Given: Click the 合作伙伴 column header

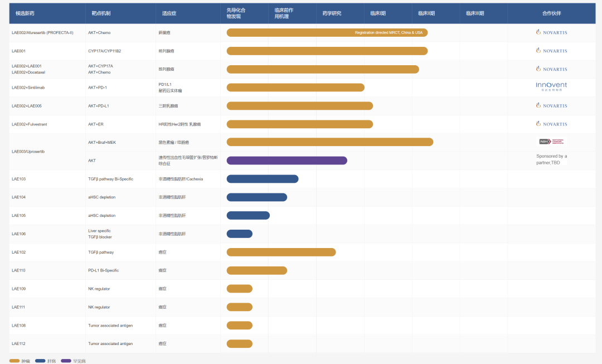Looking at the screenshot, I should click(552, 13).
